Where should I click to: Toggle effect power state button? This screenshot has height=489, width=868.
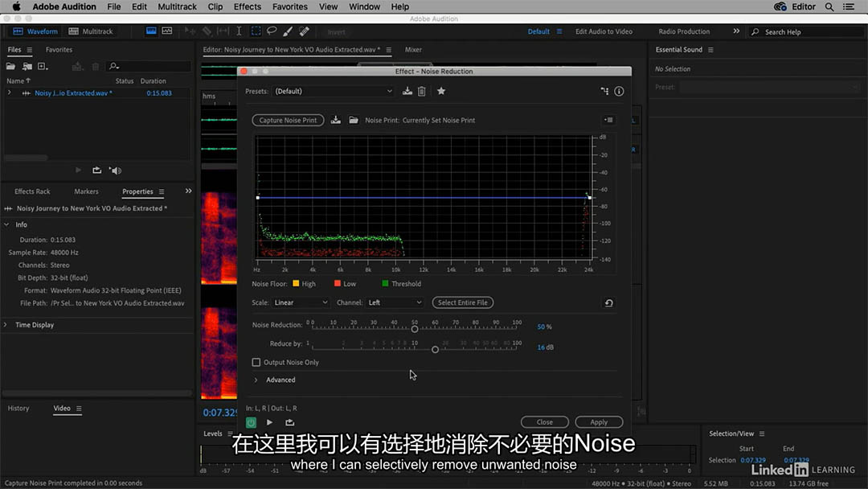(251, 422)
